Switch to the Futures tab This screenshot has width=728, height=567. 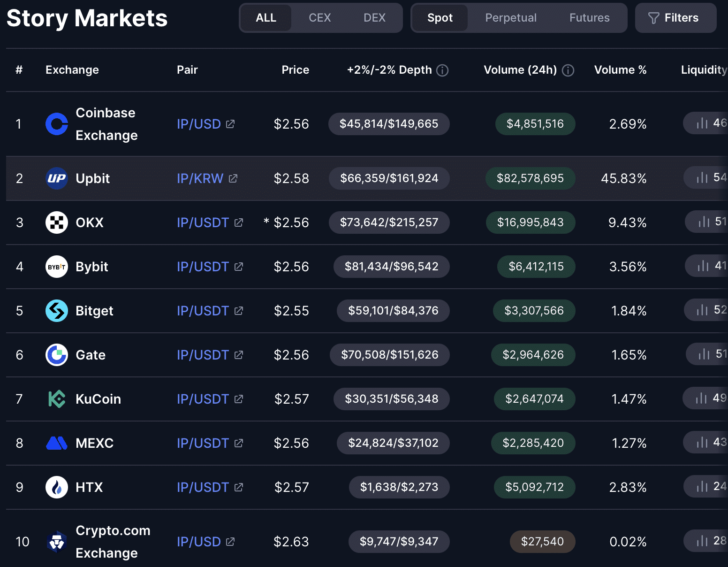590,18
